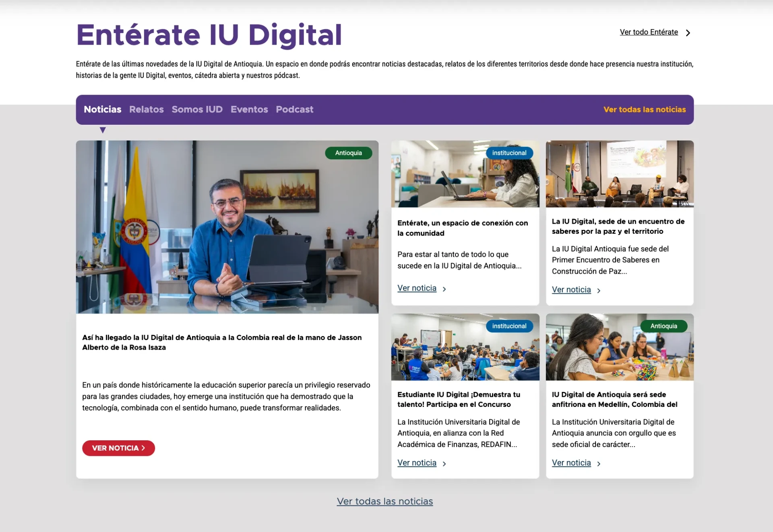Click the institucional tag on the classroom photo
Screen dimensions: 773x532
[x=509, y=326]
